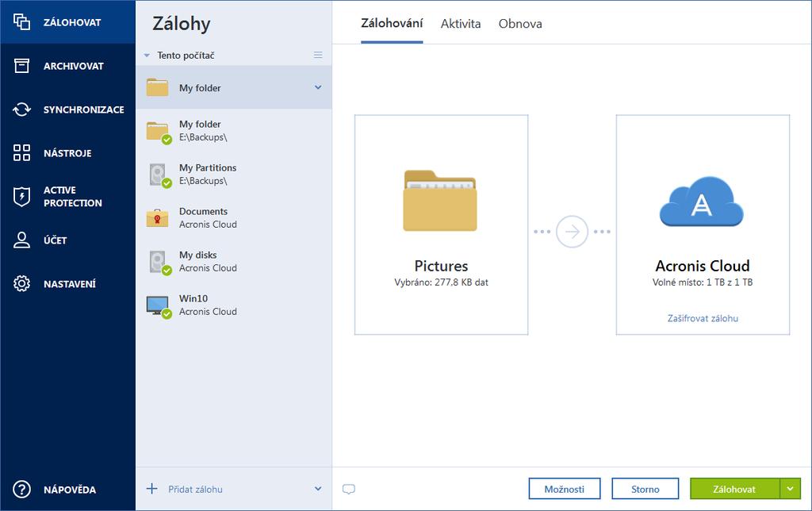Screen dimensions: 812x511
Task: Click the Storno button
Action: (x=645, y=489)
